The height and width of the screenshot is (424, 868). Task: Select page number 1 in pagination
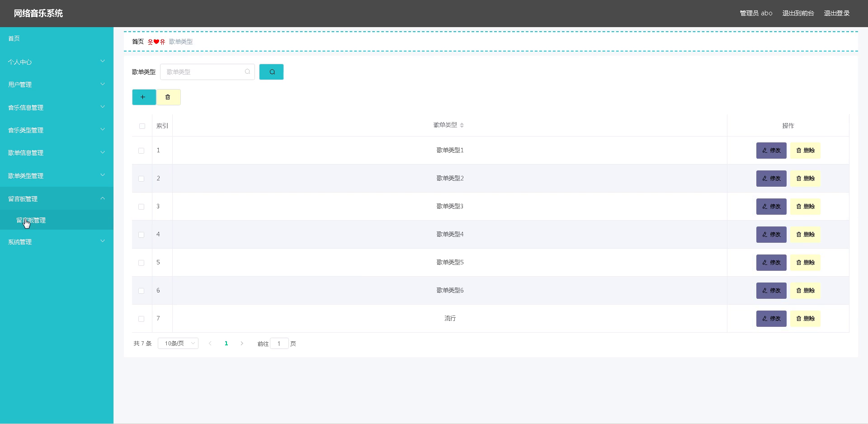pos(226,344)
